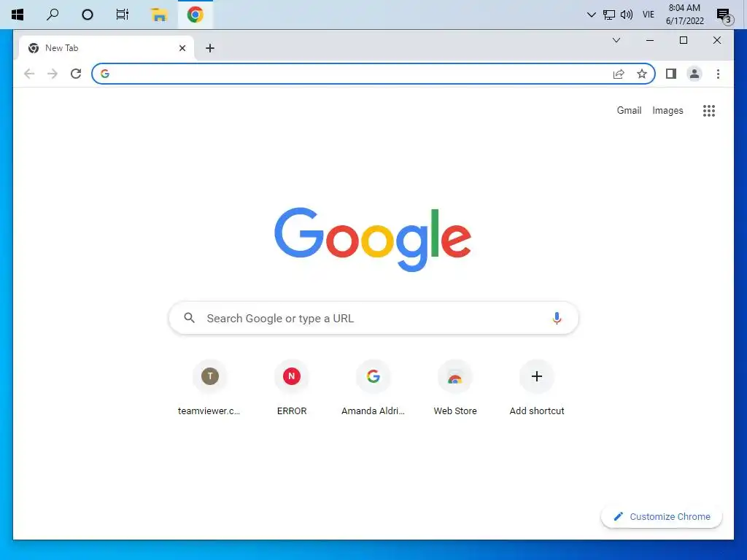Open the volume tray icon
Image resolution: width=747 pixels, height=560 pixels.
pos(627,15)
